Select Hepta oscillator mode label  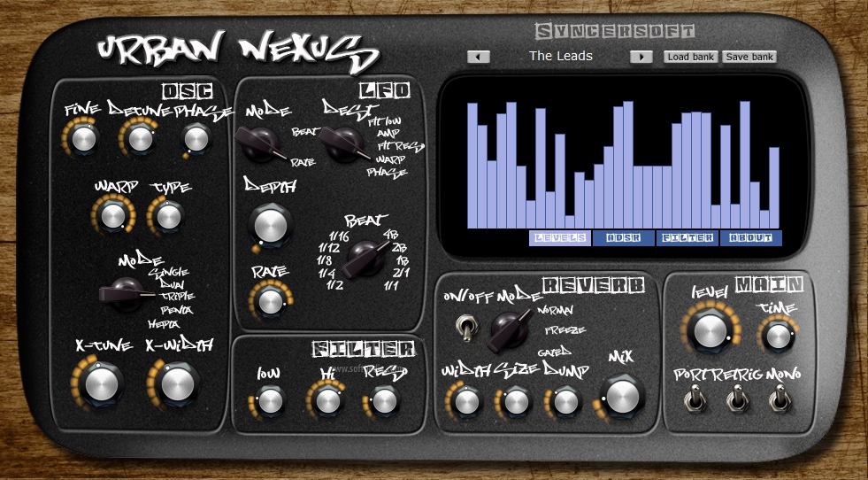[x=164, y=324]
